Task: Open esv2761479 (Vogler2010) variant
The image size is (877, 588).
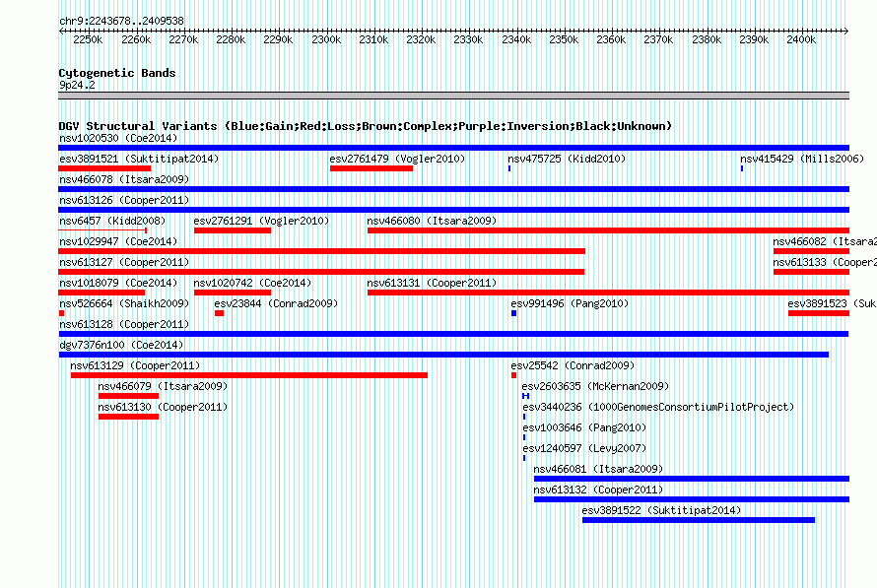Action: [x=397, y=159]
